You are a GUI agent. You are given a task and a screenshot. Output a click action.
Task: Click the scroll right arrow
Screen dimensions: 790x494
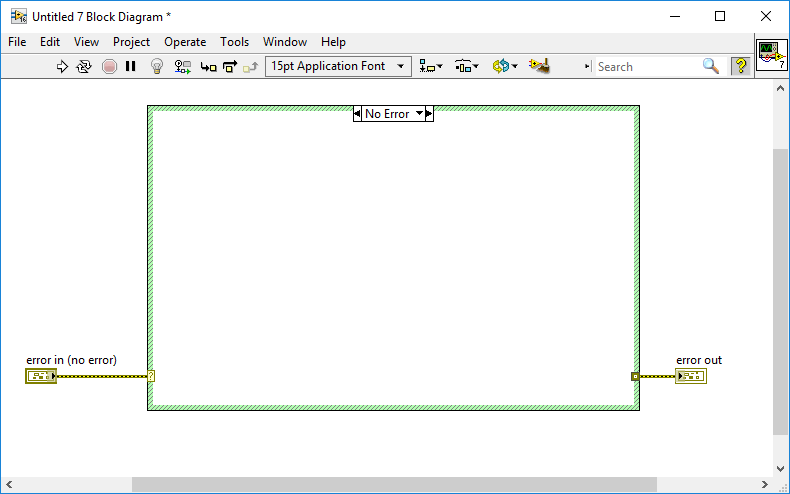(764, 484)
